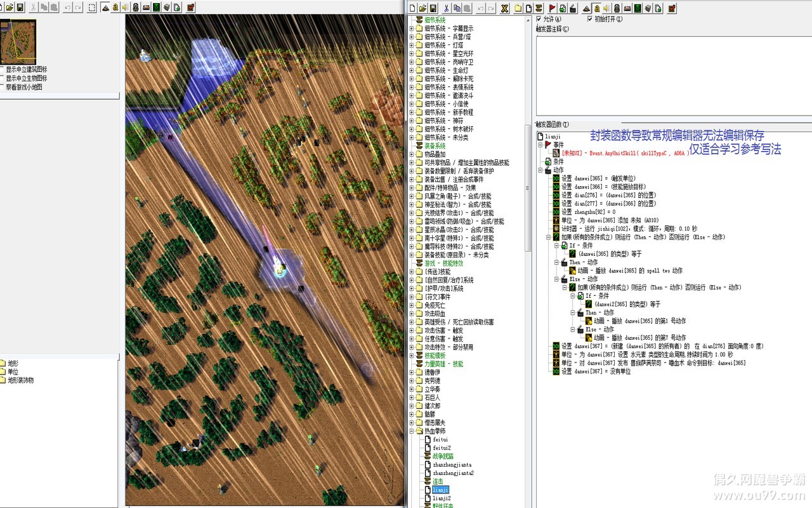This screenshot has height=508, width=812.
Task: Click the minimap preview thumbnail
Action: coord(18,41)
